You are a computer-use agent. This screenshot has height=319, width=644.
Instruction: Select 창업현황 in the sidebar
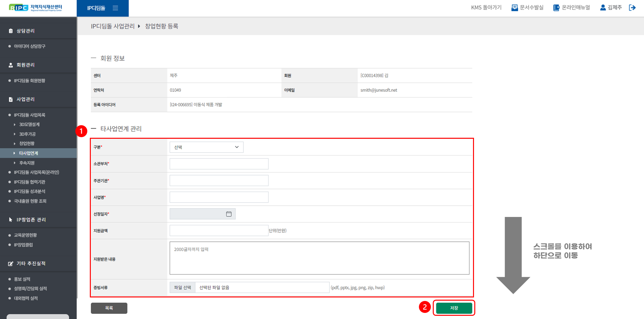[26, 144]
